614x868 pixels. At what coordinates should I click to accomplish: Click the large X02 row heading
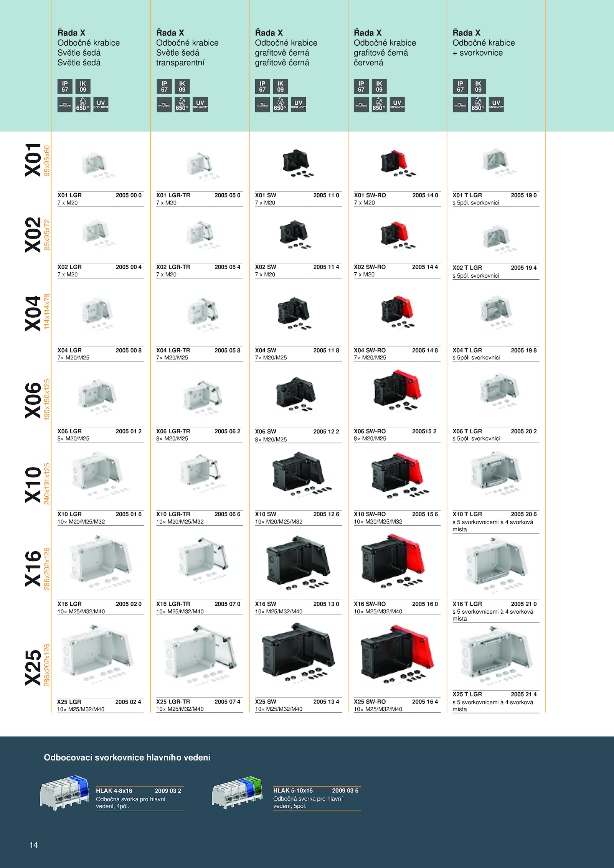point(33,235)
